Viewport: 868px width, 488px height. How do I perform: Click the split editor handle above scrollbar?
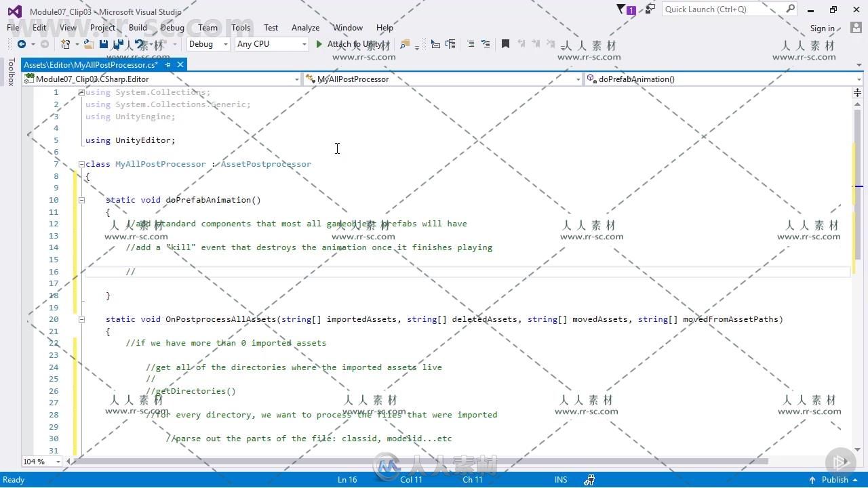[x=857, y=92]
